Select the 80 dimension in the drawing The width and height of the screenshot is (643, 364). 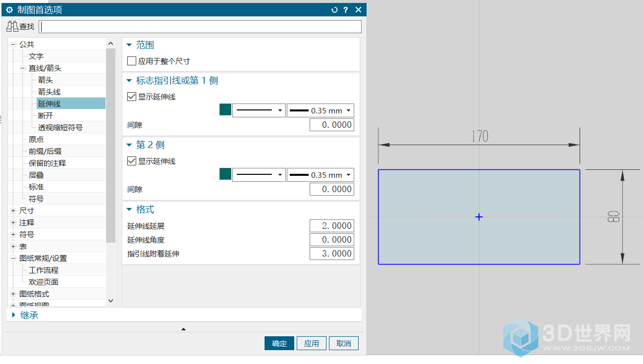coord(613,217)
